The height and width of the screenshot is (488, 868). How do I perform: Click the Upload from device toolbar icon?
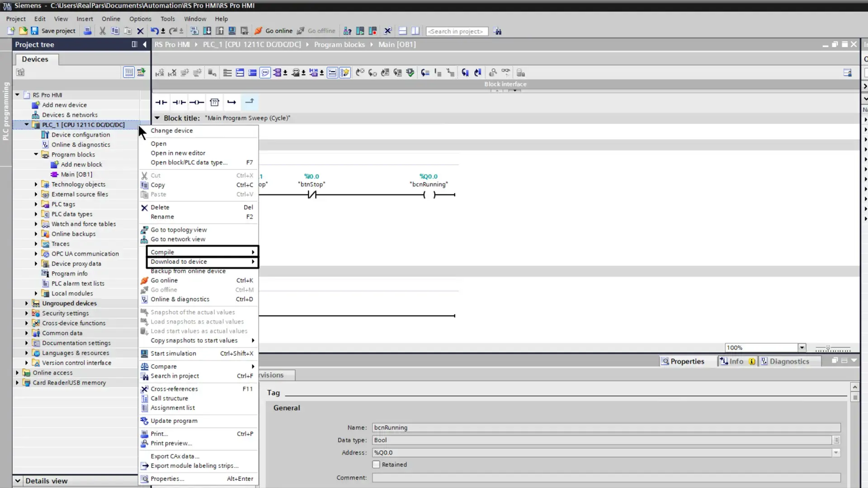[x=220, y=31]
